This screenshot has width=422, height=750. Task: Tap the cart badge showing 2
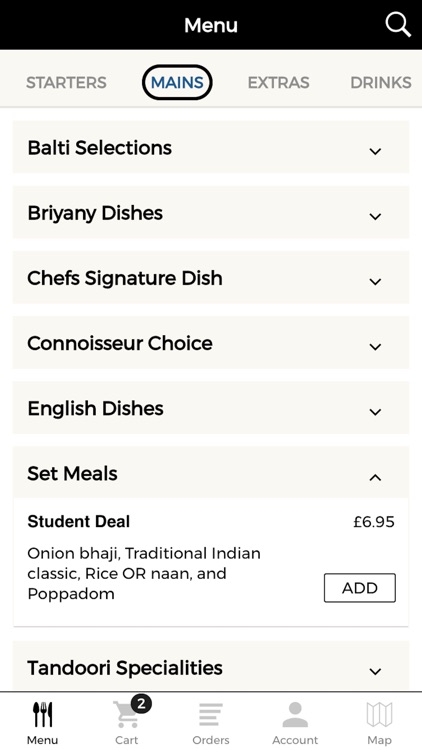pyautogui.click(x=141, y=704)
